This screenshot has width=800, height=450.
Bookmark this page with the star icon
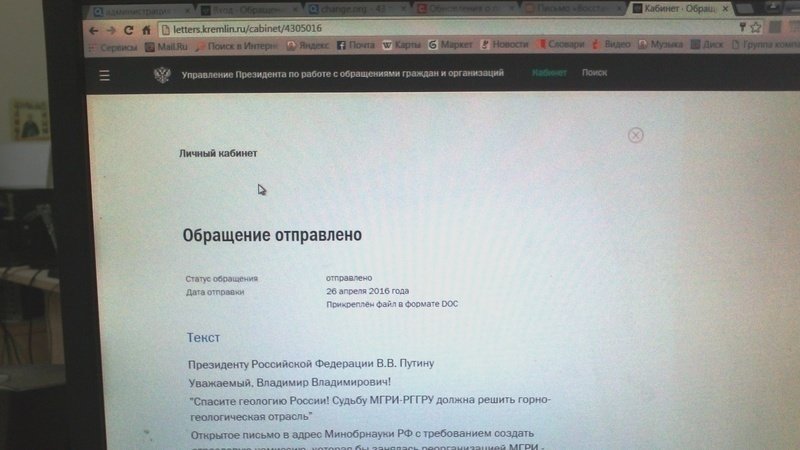[757, 27]
